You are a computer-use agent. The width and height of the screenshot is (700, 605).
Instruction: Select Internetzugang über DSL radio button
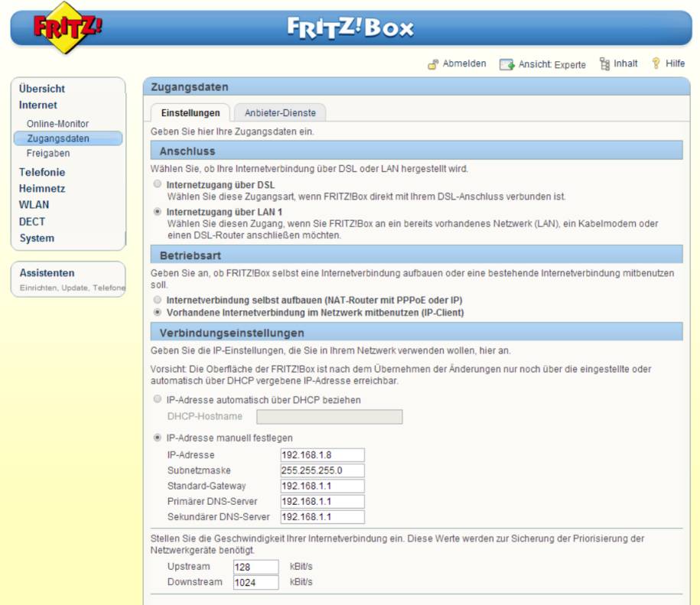click(157, 184)
